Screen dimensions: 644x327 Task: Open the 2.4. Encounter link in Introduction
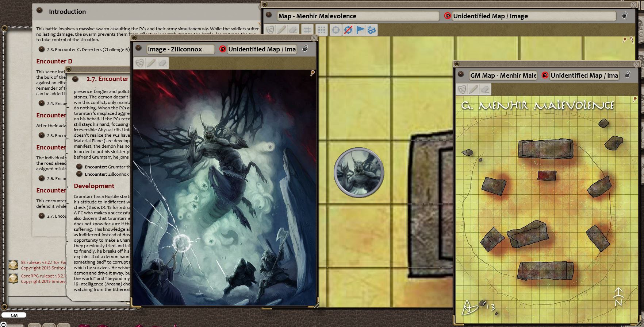pyautogui.click(x=42, y=103)
